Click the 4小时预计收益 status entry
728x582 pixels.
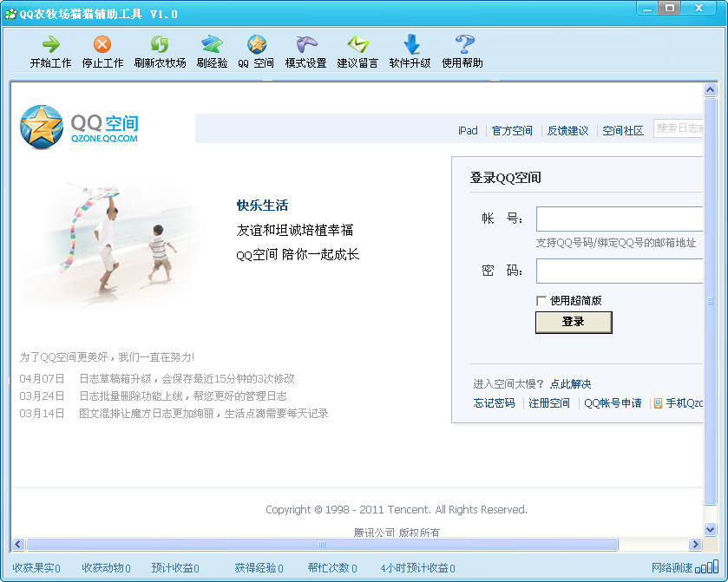[x=418, y=567]
